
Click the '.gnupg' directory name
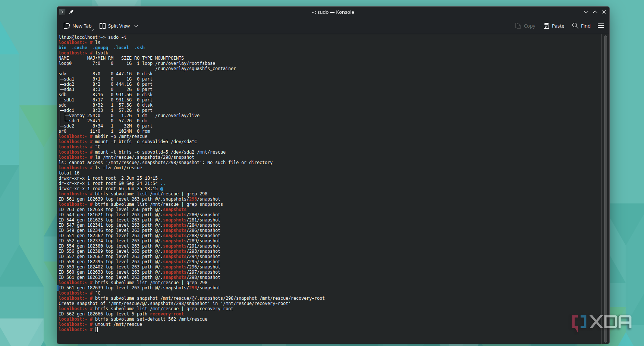(100, 48)
